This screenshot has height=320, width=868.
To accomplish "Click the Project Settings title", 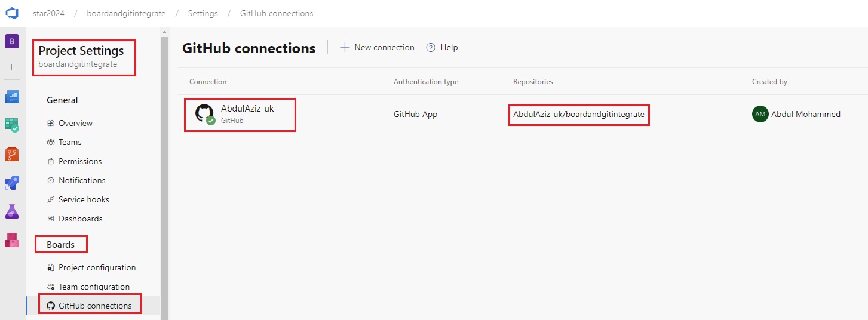I will coord(81,51).
